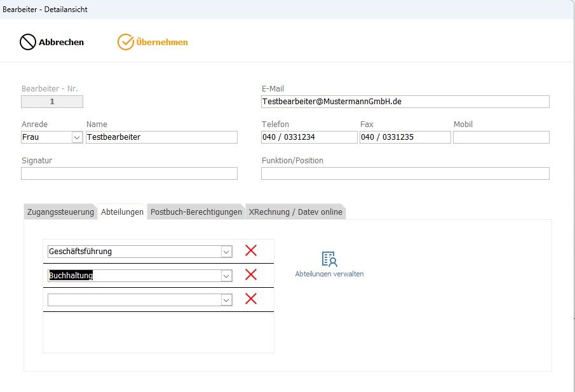The width and height of the screenshot is (575, 392).
Task: Open the Anrede dropdown arrow
Action: pos(77,137)
